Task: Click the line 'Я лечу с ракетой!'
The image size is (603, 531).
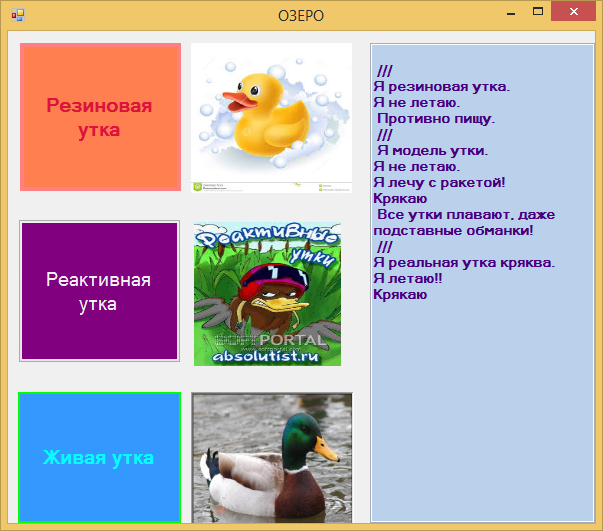Action: pos(439,182)
